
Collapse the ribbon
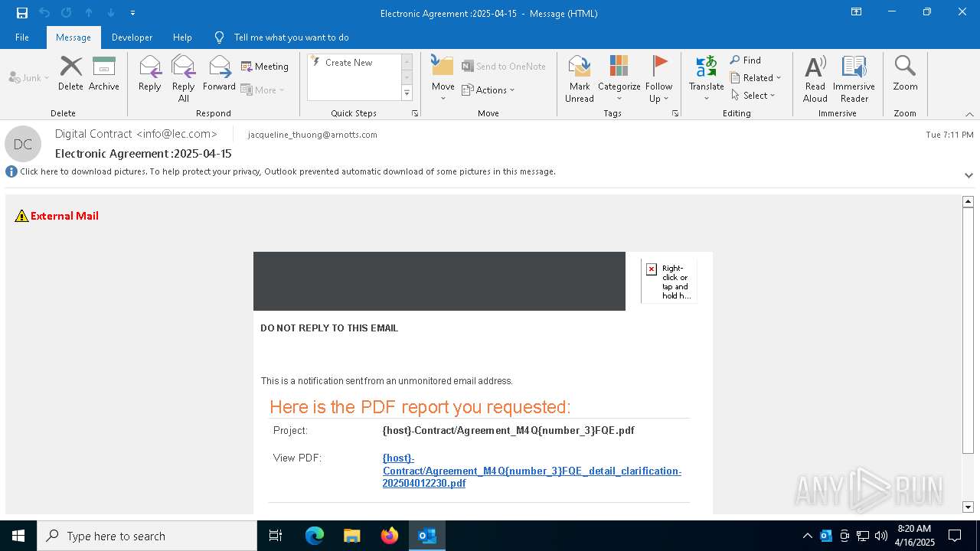(969, 114)
